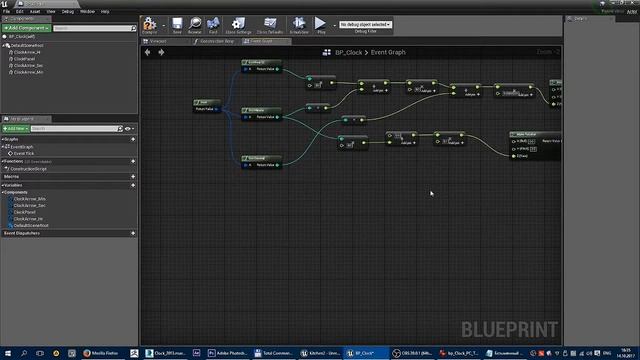The width and height of the screenshot is (640, 360).
Task: Open the debug object selector dropdown
Action: click(x=365, y=24)
